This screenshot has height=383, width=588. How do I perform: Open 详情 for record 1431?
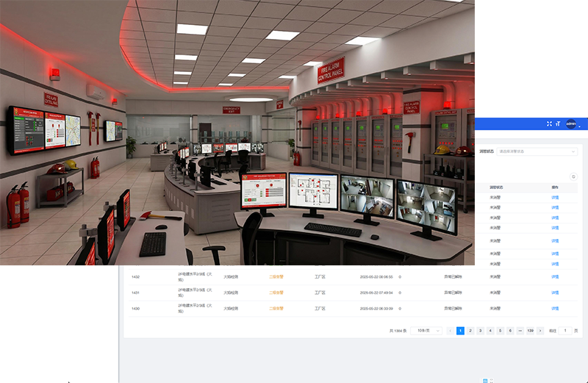[x=555, y=293]
